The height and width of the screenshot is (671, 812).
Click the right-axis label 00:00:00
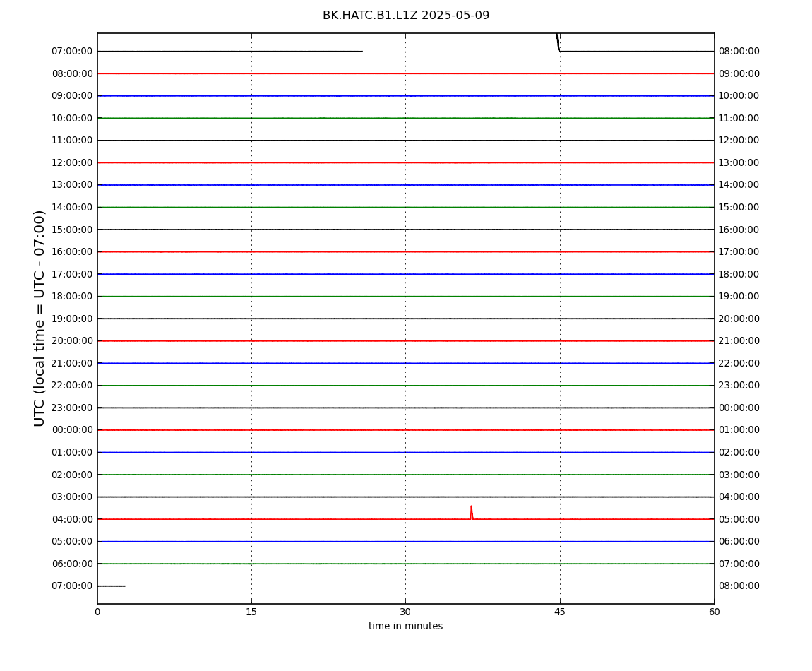coord(739,408)
